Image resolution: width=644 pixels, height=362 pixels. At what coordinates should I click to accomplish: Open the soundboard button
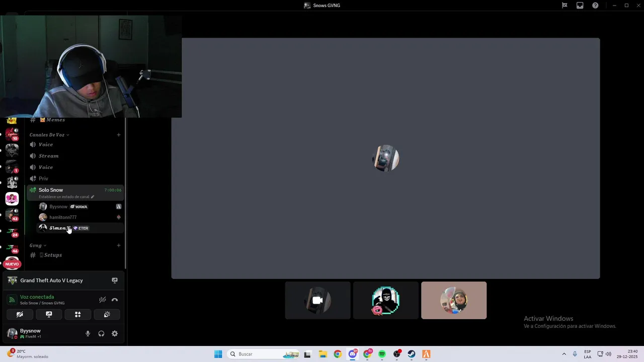(x=107, y=314)
